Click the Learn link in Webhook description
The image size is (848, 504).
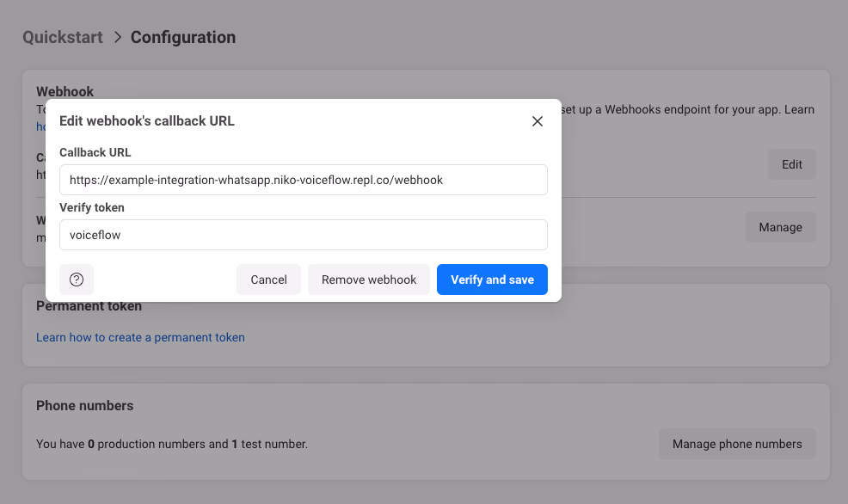coord(800,109)
